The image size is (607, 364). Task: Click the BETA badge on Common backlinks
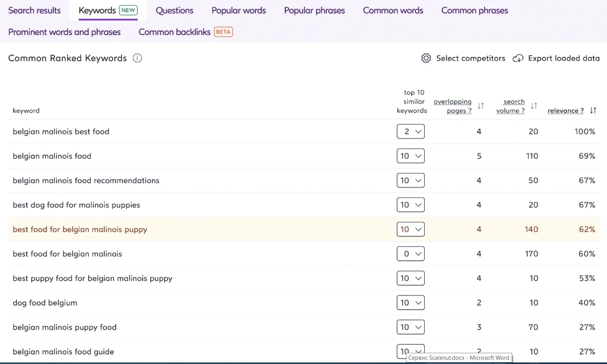click(x=223, y=32)
